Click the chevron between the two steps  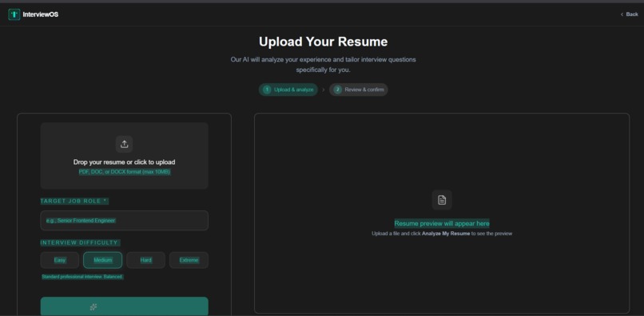click(x=324, y=90)
